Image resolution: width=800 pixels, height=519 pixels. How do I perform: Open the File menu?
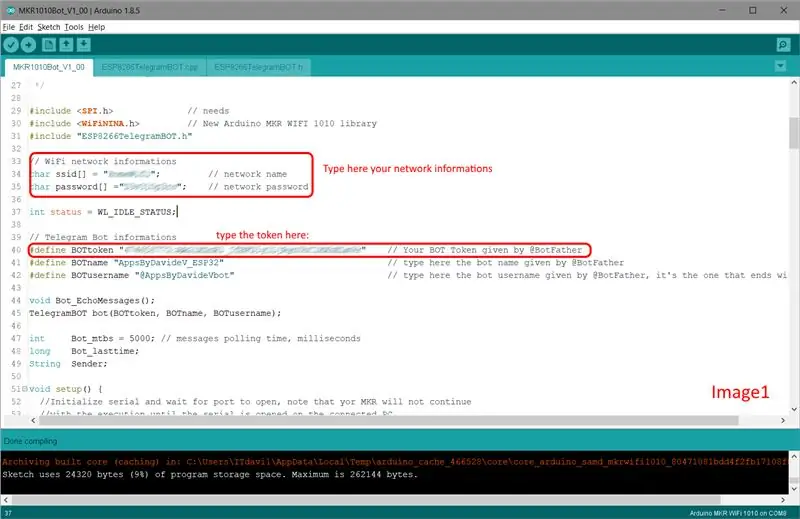click(x=9, y=27)
